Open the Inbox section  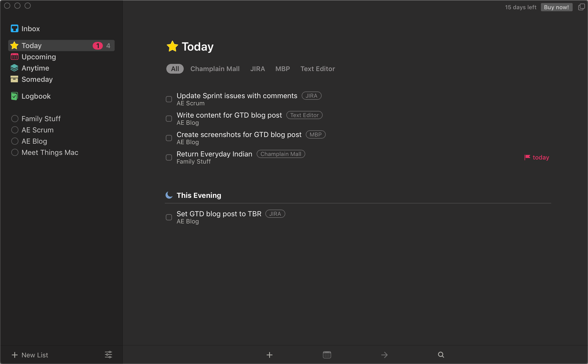[x=30, y=29]
